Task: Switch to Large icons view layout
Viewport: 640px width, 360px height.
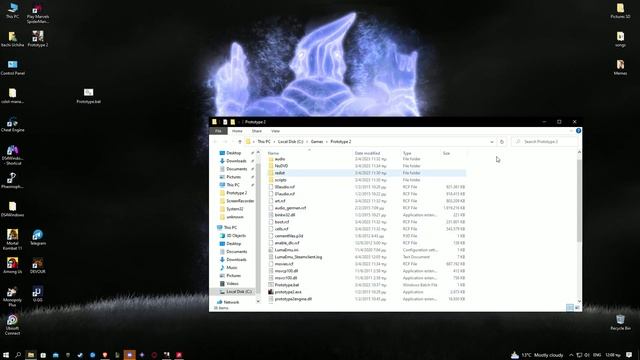Action: pyautogui.click(x=577, y=307)
